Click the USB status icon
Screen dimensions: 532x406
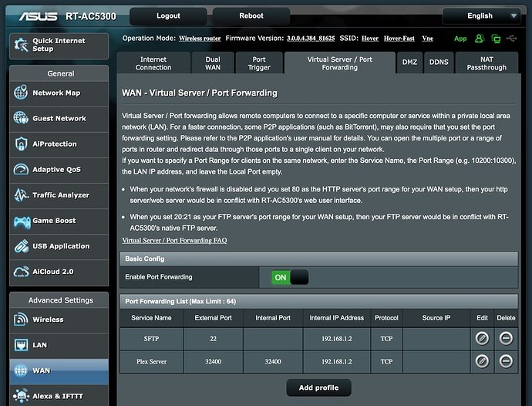512,39
